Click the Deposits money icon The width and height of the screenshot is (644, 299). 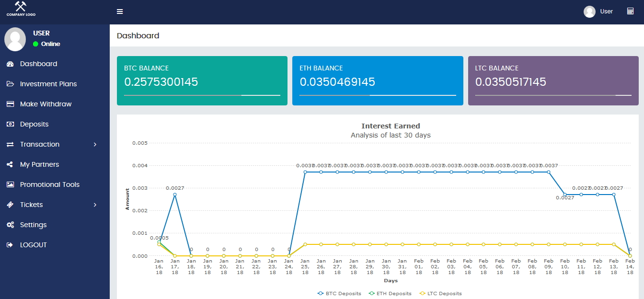coord(10,124)
